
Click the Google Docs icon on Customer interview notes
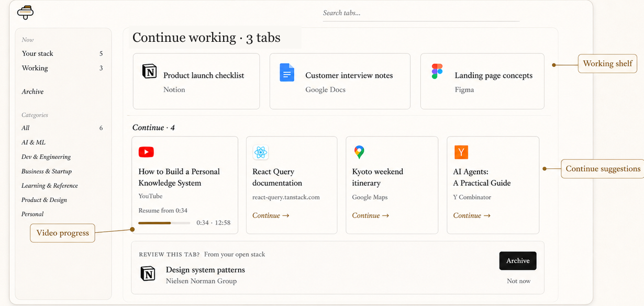287,73
